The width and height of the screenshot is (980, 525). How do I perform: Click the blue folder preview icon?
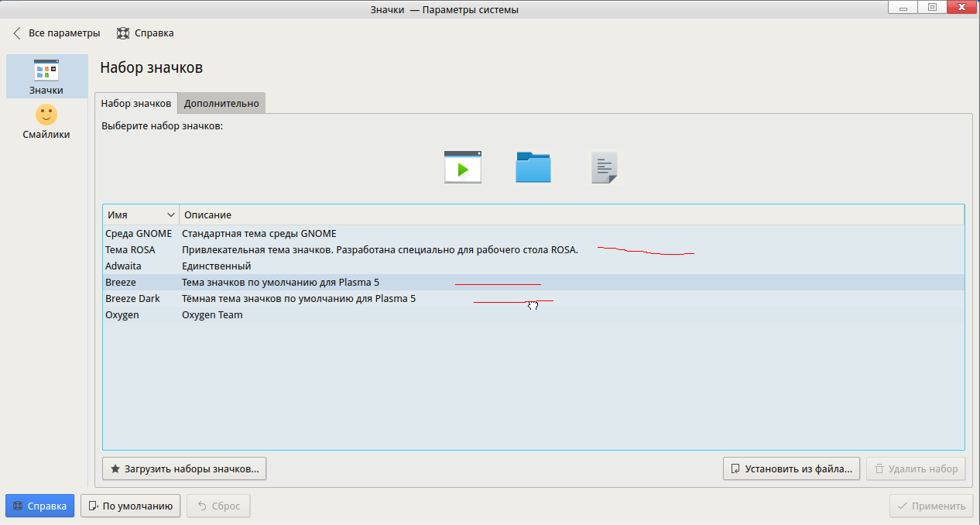[x=533, y=167]
